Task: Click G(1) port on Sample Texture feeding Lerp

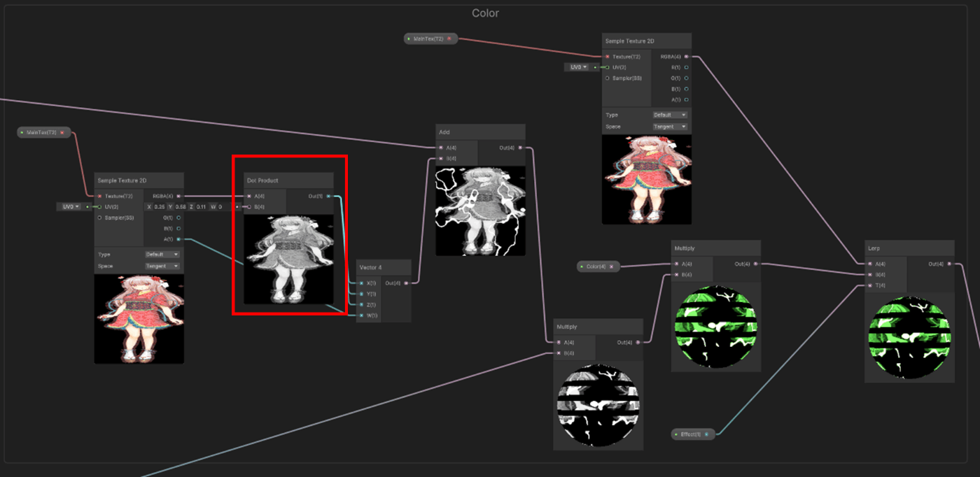Action: pos(686,78)
